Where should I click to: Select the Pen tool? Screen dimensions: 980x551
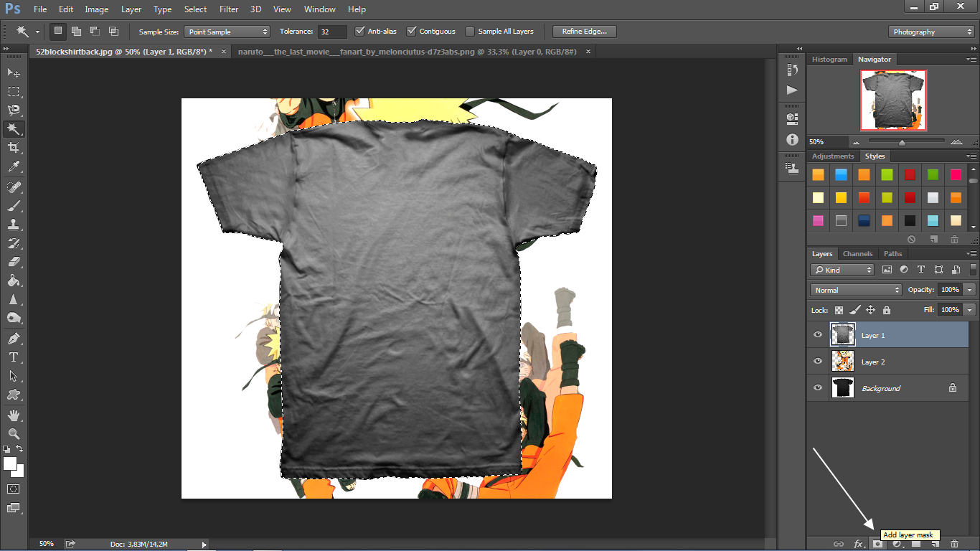click(x=14, y=338)
